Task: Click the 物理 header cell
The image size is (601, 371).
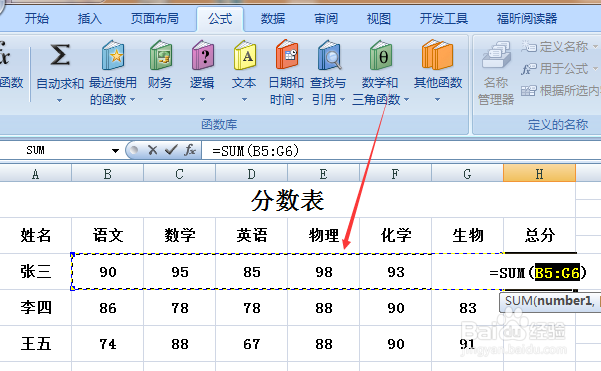Action: [323, 235]
